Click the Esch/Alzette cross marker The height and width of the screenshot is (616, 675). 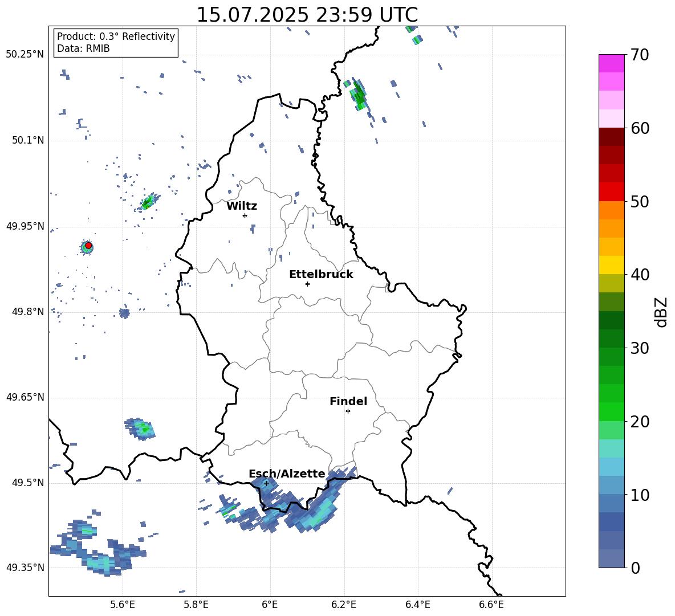pos(266,483)
